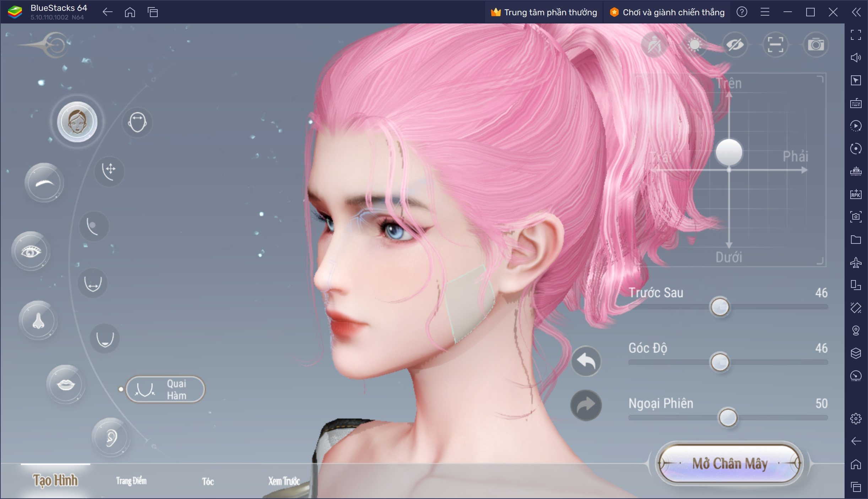Open BlueStacks multi-instance tabs icon
The width and height of the screenshot is (868, 499).
coord(153,12)
